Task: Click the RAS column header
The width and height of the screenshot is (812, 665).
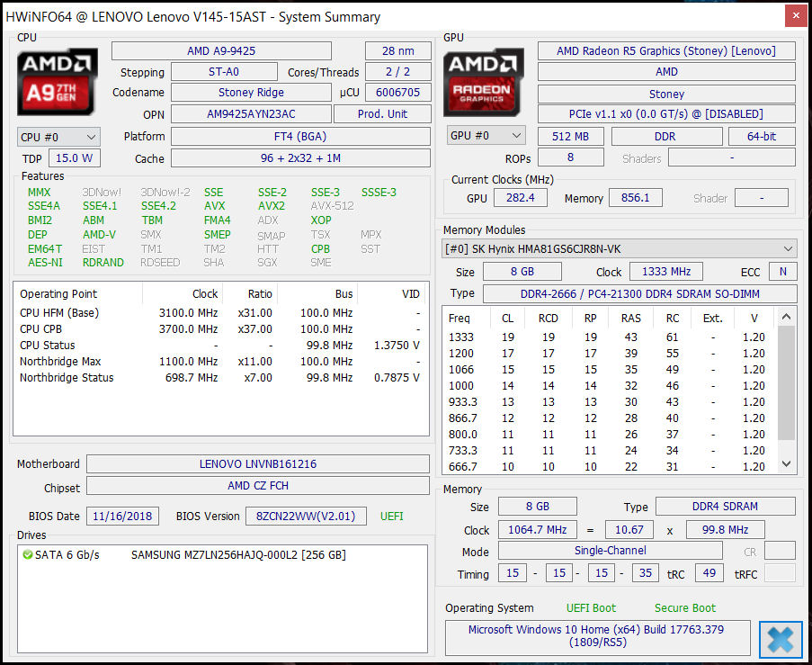Action: [x=630, y=318]
